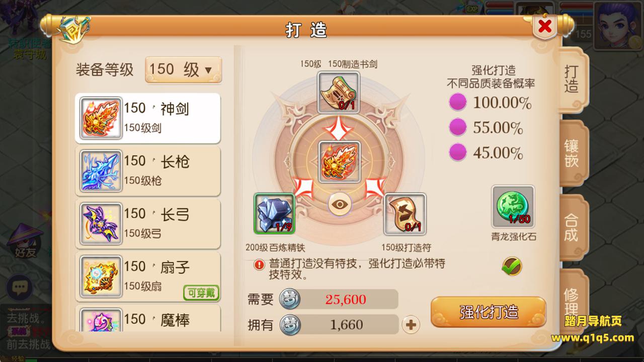Viewport: 644px width, 362px height.
Task: Open the 装备等级 150级 dropdown
Action: [x=183, y=69]
